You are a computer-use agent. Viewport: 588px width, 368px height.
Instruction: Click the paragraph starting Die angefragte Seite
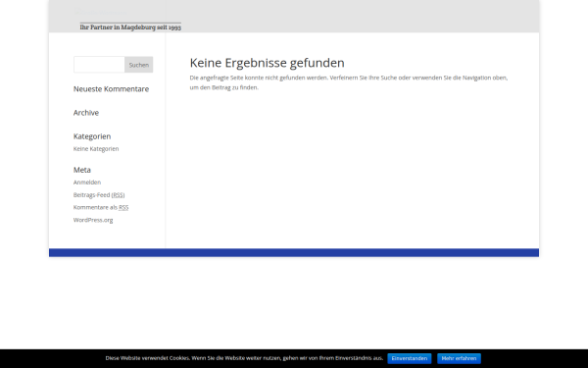click(349, 82)
